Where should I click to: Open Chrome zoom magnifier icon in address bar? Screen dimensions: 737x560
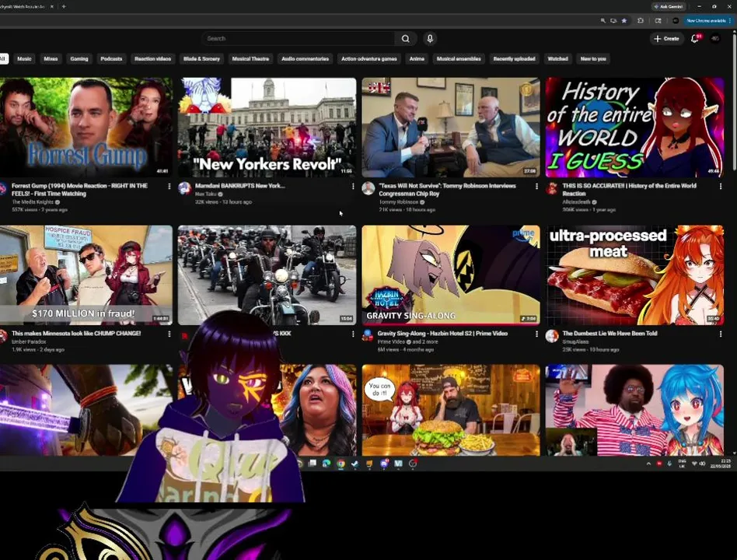click(603, 21)
